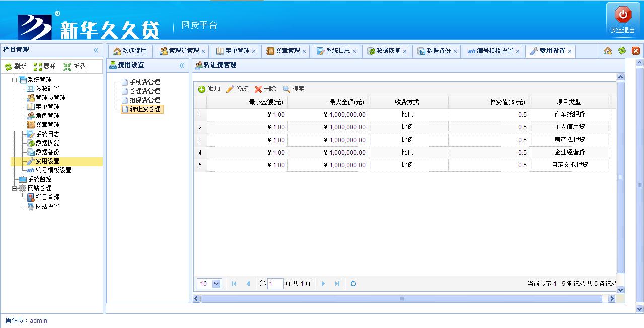Collapse the 网站管理 tree node
The width and height of the screenshot is (644, 328).
(15, 188)
